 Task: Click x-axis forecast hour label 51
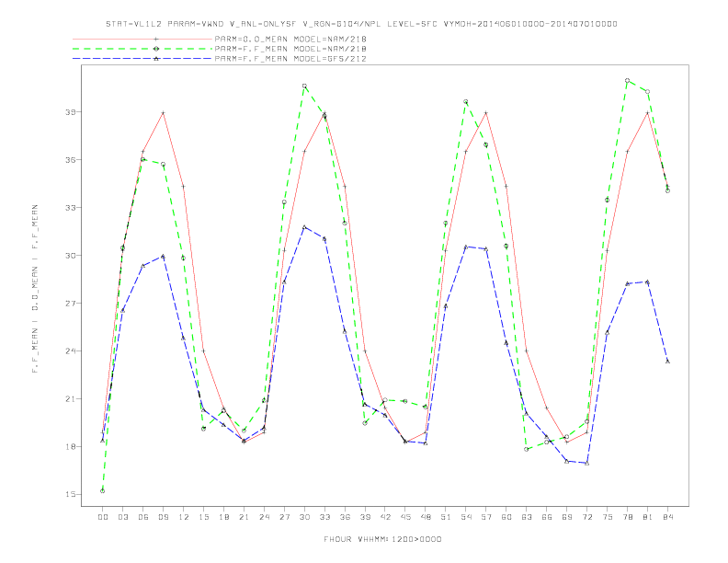(446, 517)
